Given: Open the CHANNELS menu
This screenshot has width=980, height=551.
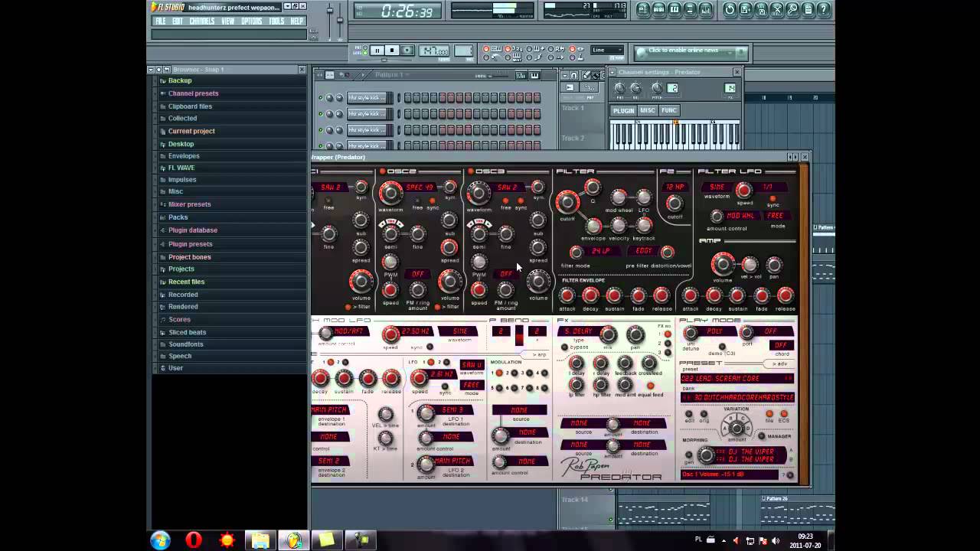Looking at the screenshot, I should coord(202,21).
